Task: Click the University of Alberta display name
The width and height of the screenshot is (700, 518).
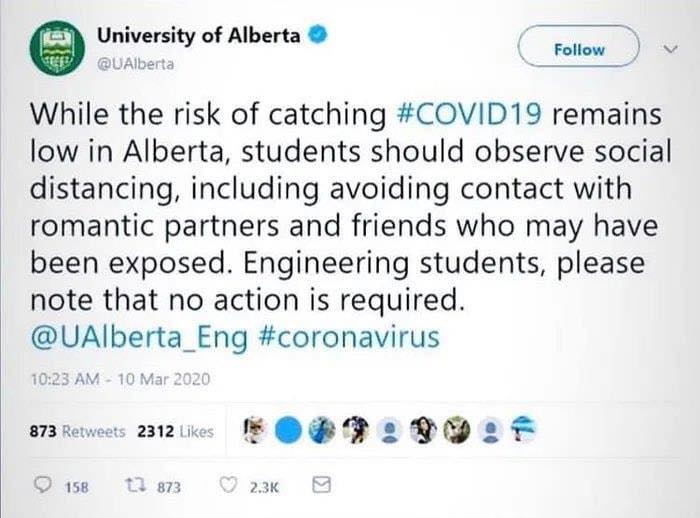Action: point(199,36)
